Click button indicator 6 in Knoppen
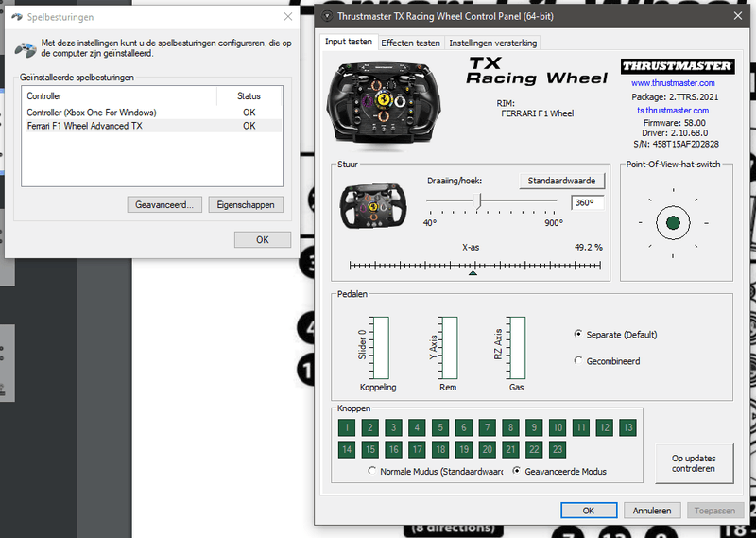The image size is (756, 538). point(464,427)
